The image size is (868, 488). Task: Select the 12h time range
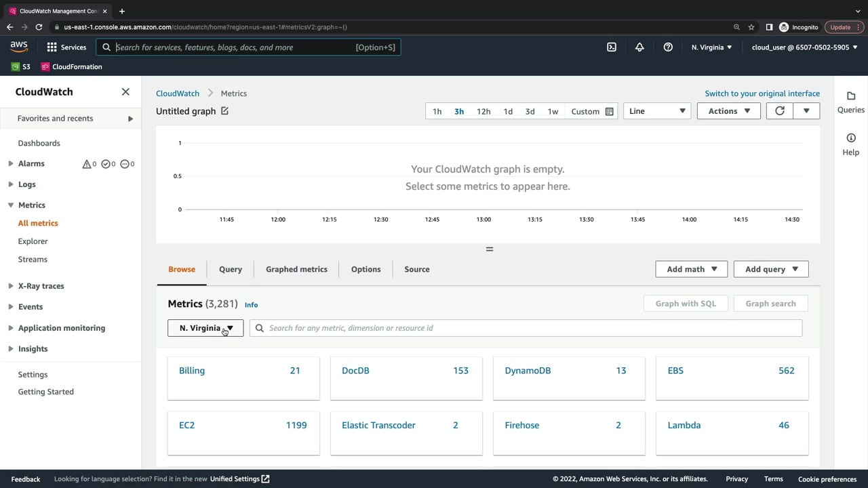point(484,112)
